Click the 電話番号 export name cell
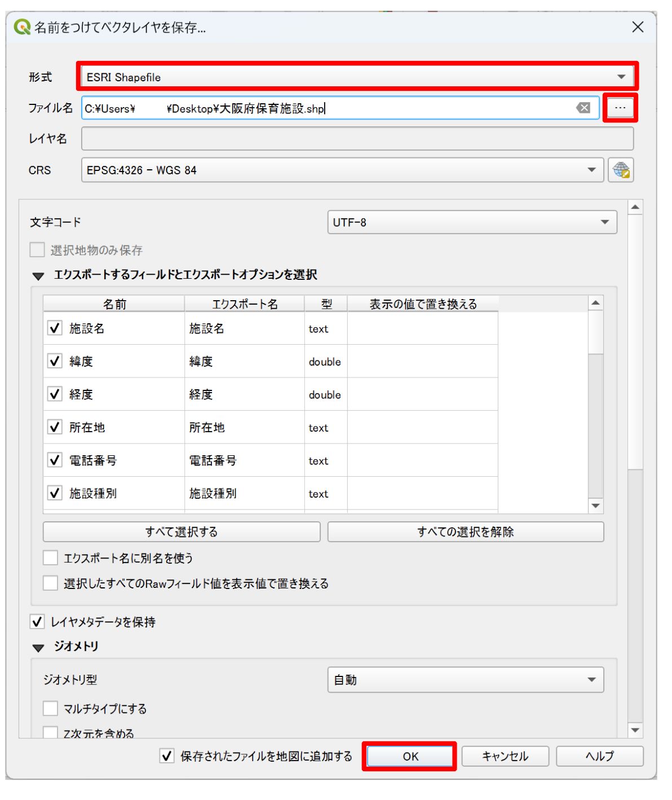This screenshot has height=800, width=672. pos(245,460)
